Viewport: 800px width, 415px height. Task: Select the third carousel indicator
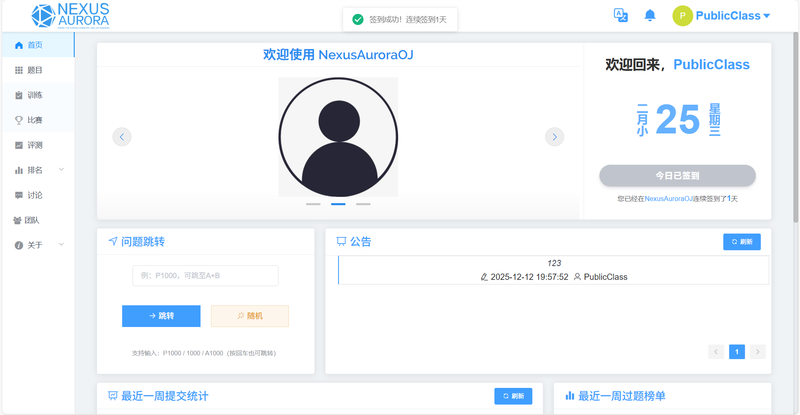click(363, 204)
